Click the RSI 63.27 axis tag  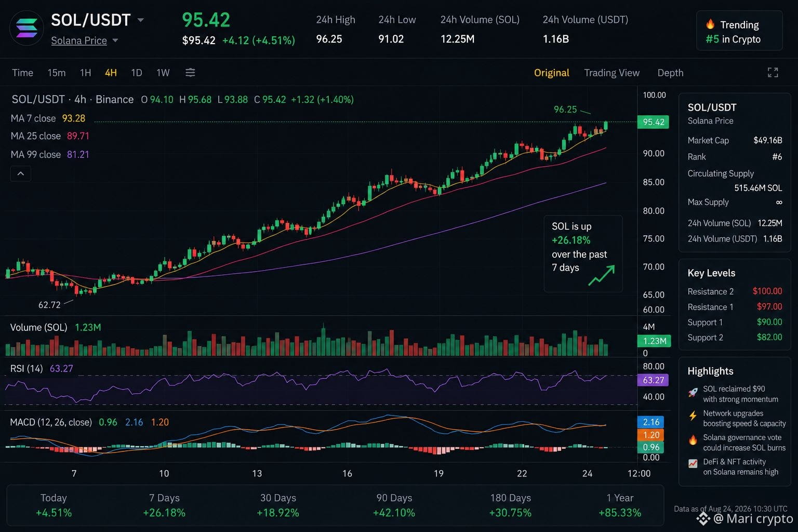tap(653, 380)
